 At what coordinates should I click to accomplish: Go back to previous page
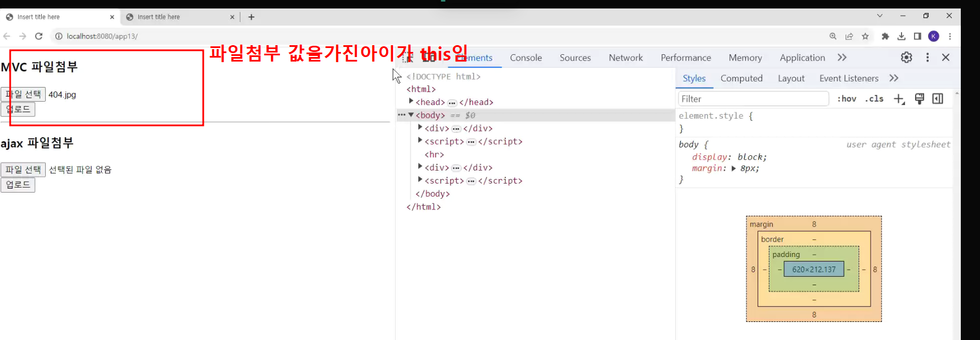[x=7, y=36]
